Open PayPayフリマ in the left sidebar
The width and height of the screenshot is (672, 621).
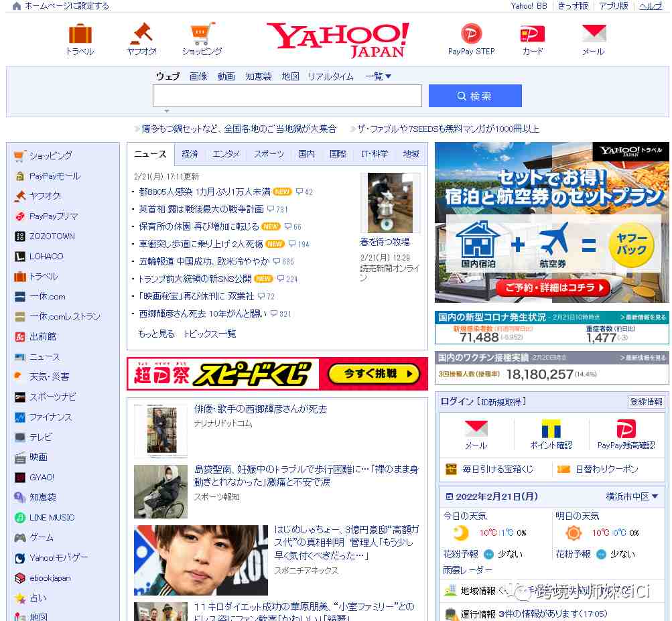tap(54, 216)
